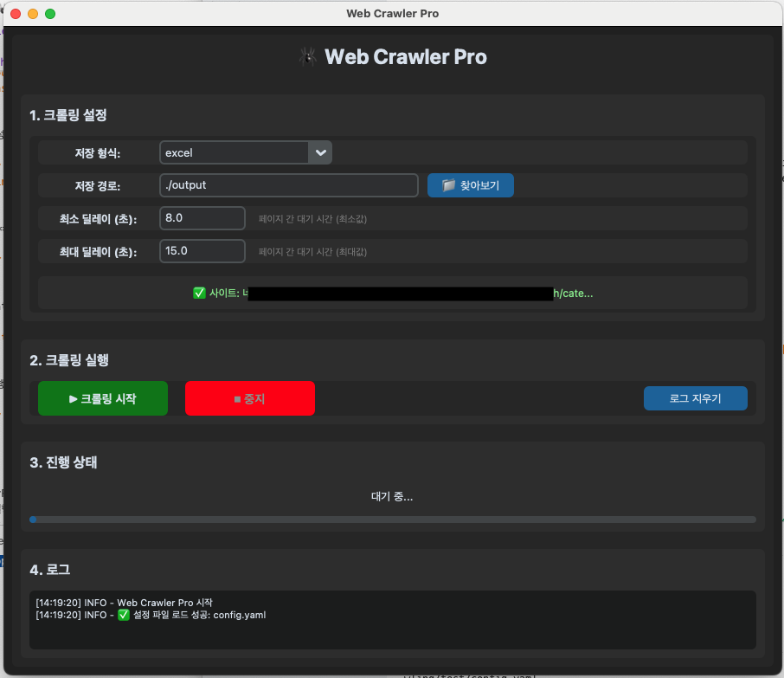Screen dimensions: 784x678
Task: Minimize window with the yellow button
Action: tap(33, 14)
